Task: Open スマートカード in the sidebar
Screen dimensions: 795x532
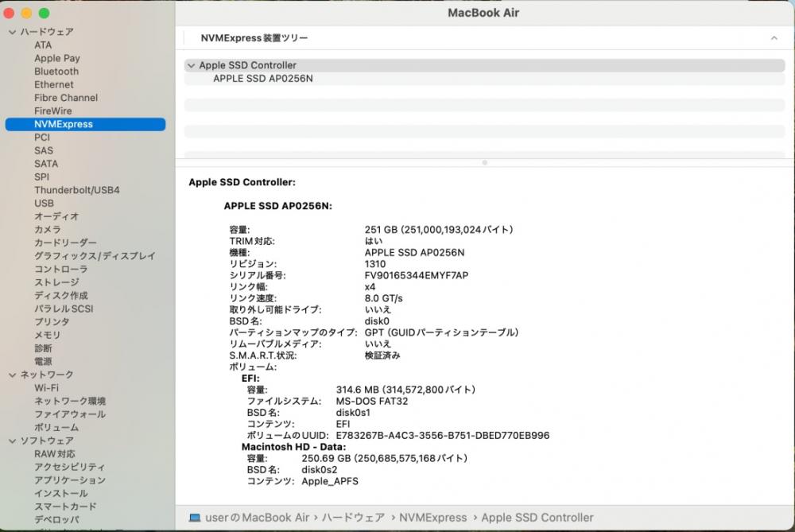Action: [x=65, y=507]
